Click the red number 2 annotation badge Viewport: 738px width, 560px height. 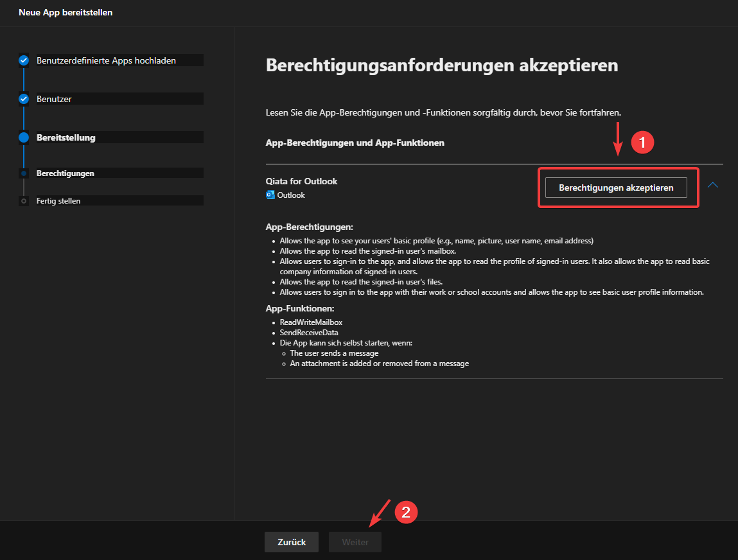click(405, 512)
